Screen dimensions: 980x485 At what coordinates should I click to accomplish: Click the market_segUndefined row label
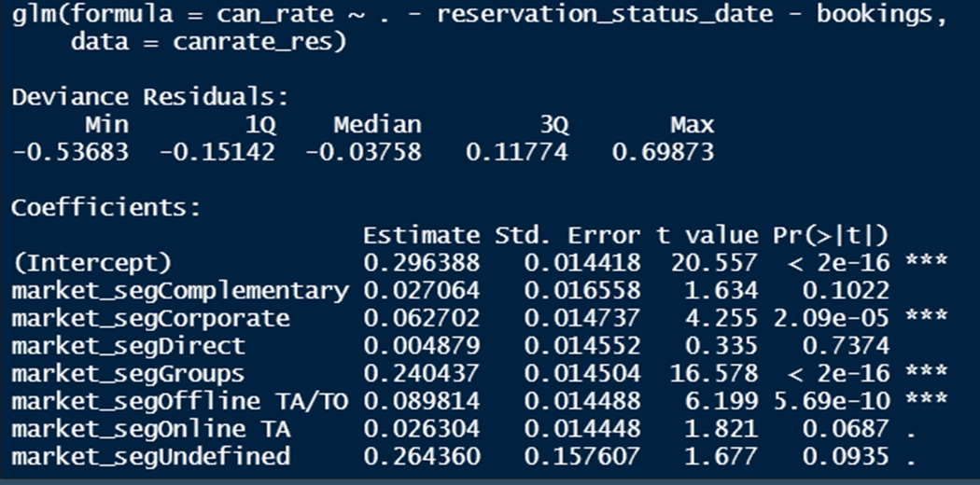[150, 456]
